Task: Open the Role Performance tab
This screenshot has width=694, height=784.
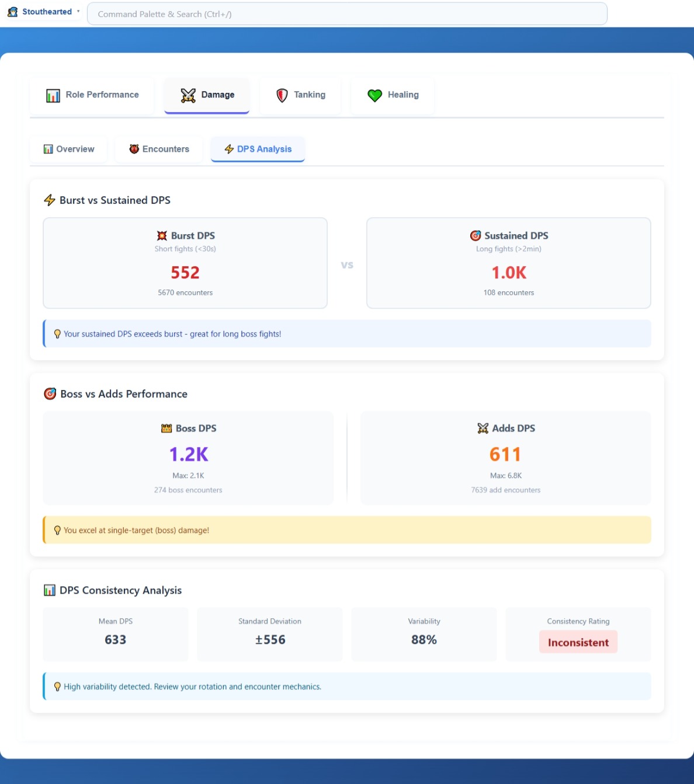Action: tap(92, 95)
